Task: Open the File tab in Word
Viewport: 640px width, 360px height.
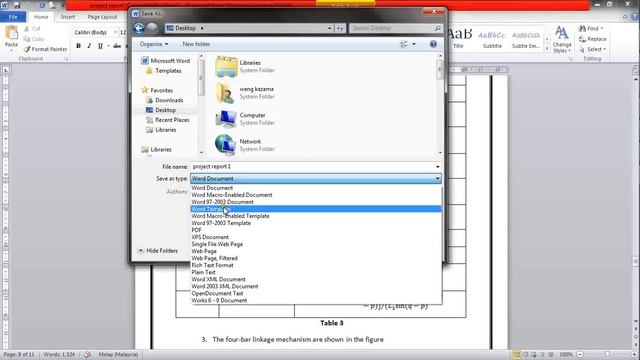Action: pyautogui.click(x=13, y=17)
